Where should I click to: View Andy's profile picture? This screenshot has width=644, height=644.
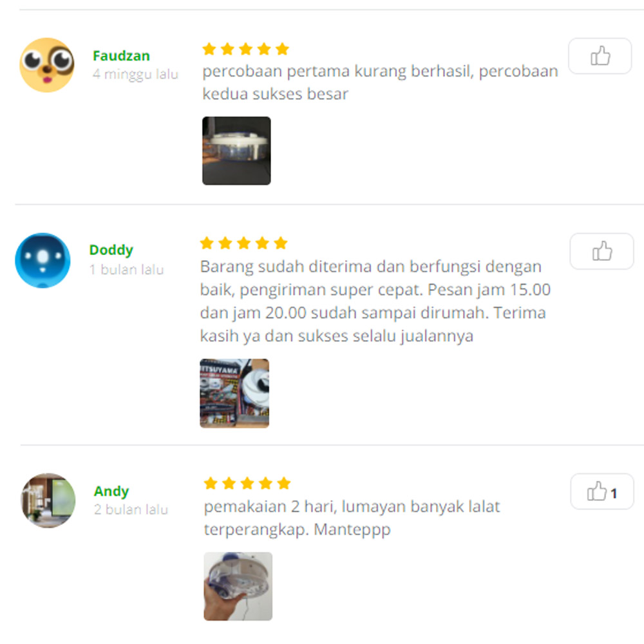click(x=48, y=500)
